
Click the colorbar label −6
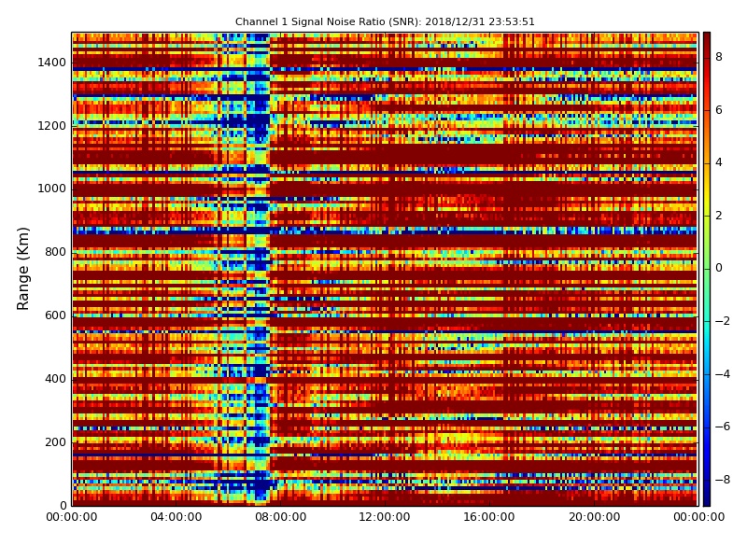[x=723, y=427]
